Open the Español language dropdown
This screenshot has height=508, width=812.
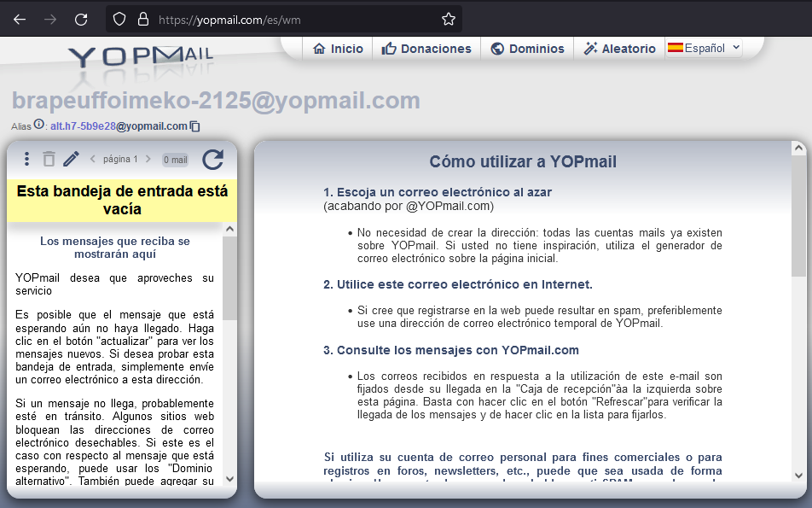point(705,49)
